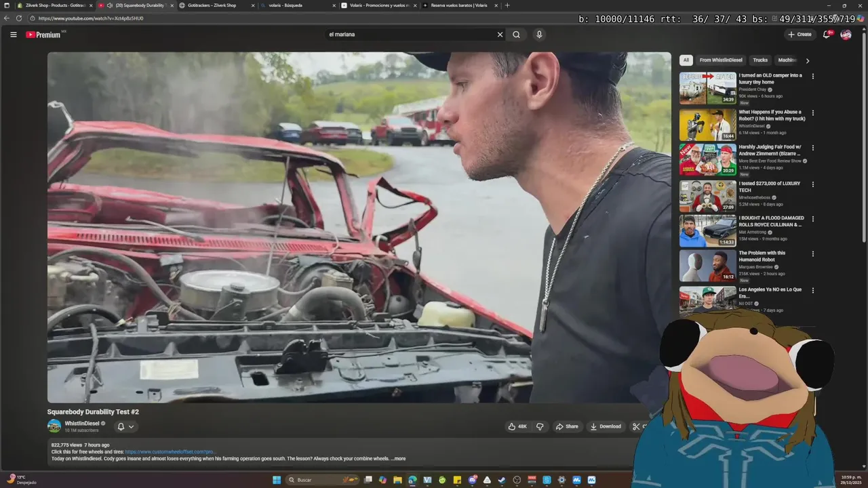Expand description with ...more
Viewport: 868px width, 488px height.
click(x=398, y=459)
